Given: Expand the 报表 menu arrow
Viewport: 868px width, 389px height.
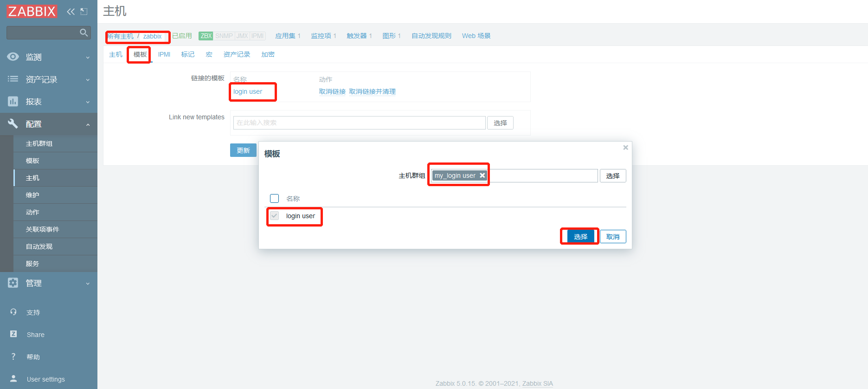Looking at the screenshot, I should pos(88,102).
